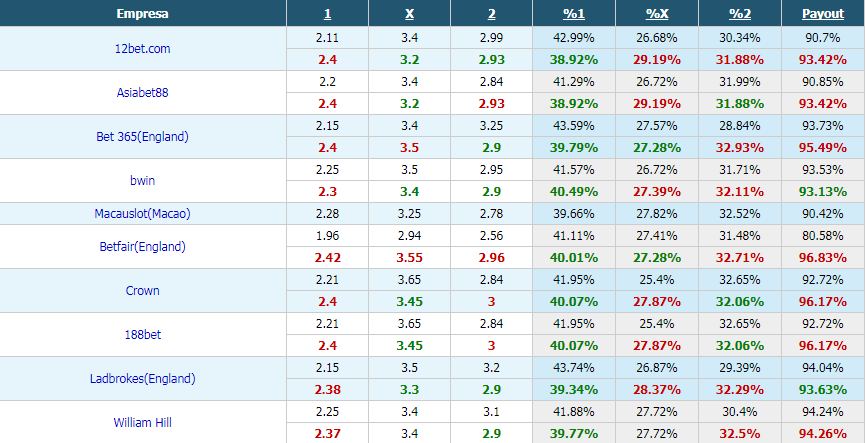Open the Ladbrokes(England) link
Screen dimensions: 866x443
[142, 379]
